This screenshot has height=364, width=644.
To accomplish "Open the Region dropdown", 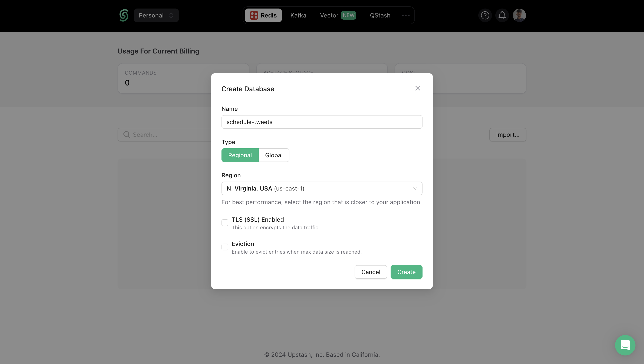I will pyautogui.click(x=322, y=188).
